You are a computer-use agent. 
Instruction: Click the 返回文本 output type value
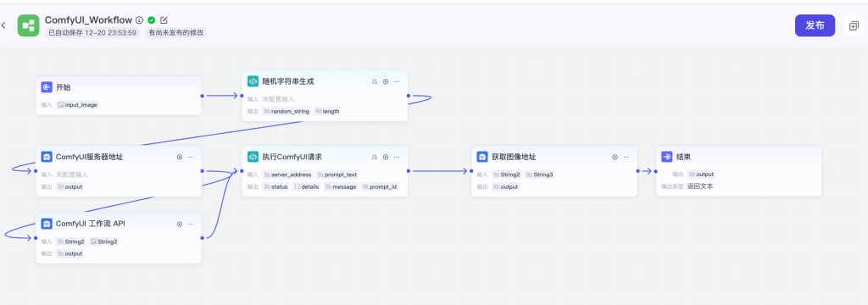pyautogui.click(x=700, y=186)
